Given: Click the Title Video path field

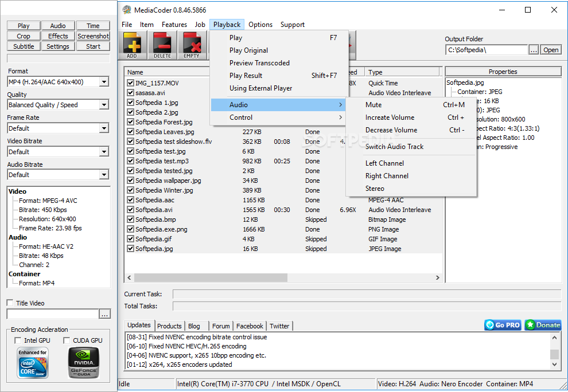Looking at the screenshot, I should (x=53, y=314).
